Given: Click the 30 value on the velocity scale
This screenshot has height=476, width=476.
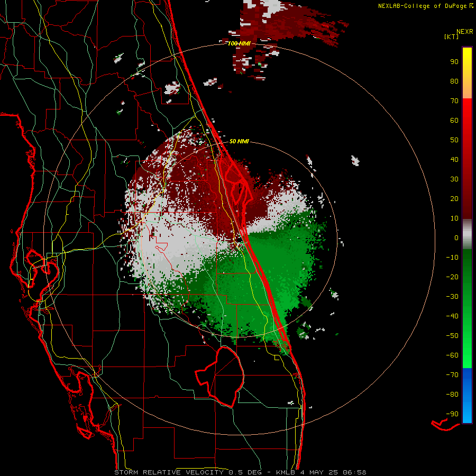Looking at the screenshot, I should click(454, 179).
